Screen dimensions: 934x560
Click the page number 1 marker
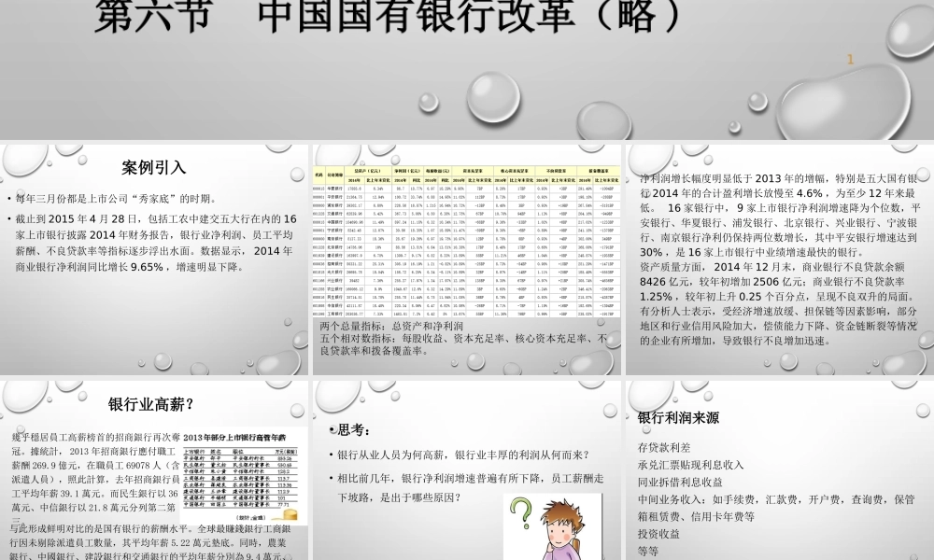(851, 58)
